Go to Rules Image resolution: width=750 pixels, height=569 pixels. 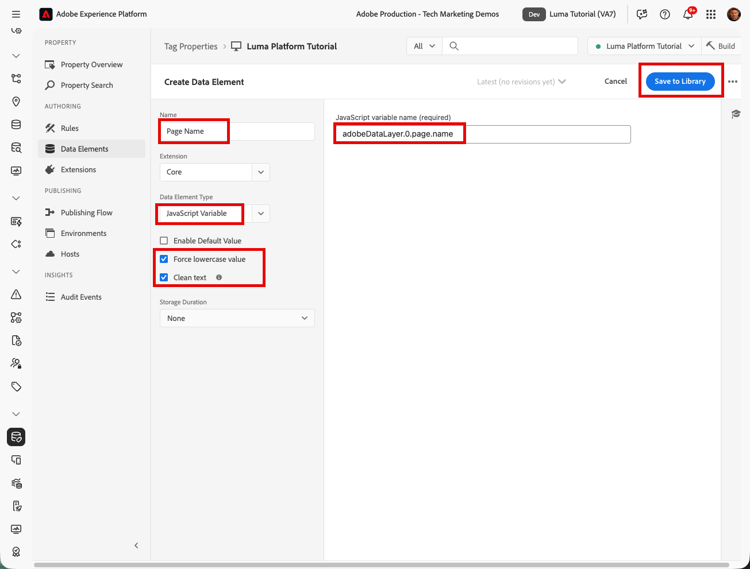[x=69, y=128]
